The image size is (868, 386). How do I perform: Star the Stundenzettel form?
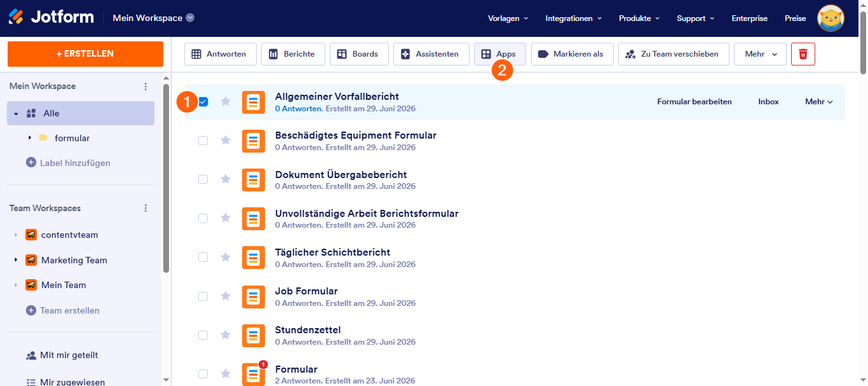click(x=225, y=334)
